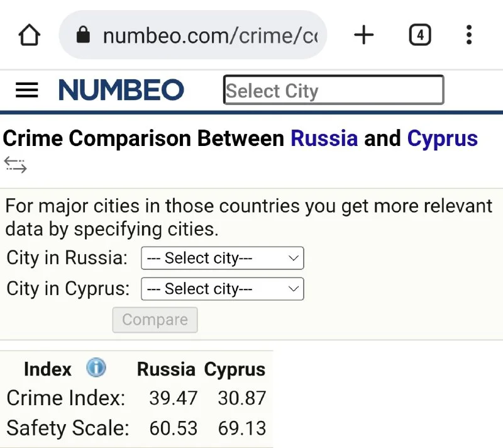Screen dimensions: 503x448
Task: Click the Russia Crime Index value 39.47
Action: [x=174, y=398]
